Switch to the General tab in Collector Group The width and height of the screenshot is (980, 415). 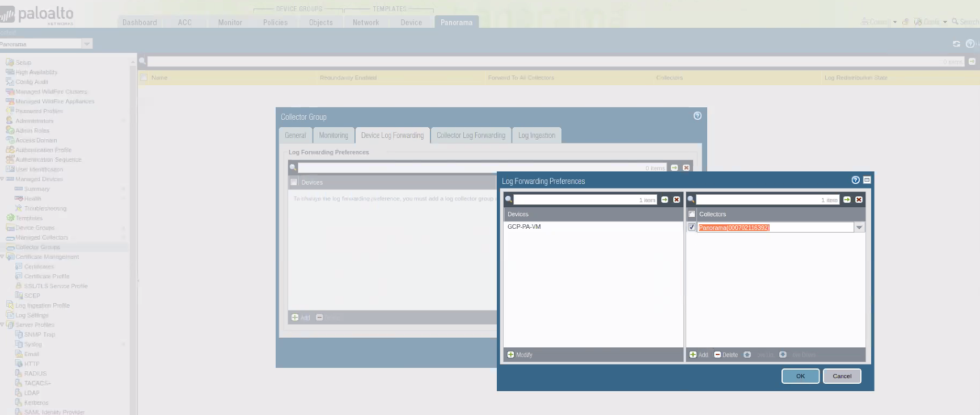pos(295,135)
